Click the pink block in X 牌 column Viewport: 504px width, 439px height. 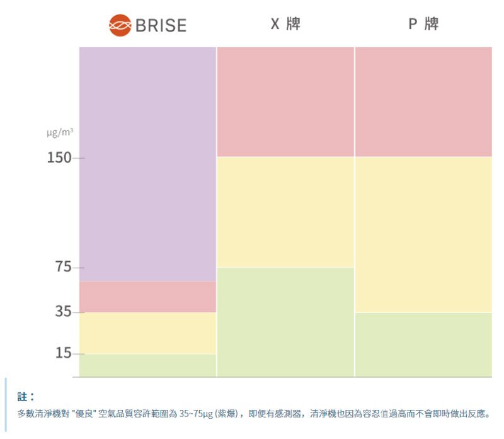coord(285,102)
